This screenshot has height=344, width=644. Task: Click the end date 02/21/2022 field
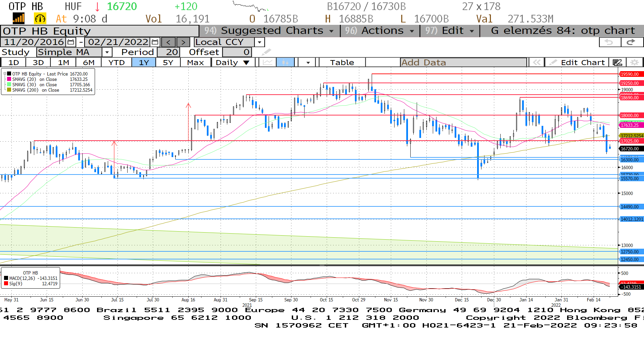click(x=118, y=42)
